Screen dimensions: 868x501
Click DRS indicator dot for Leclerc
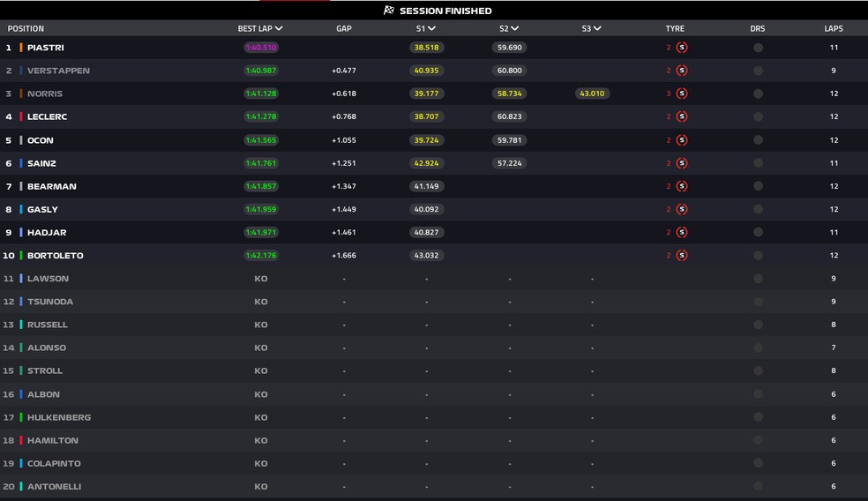(759, 116)
